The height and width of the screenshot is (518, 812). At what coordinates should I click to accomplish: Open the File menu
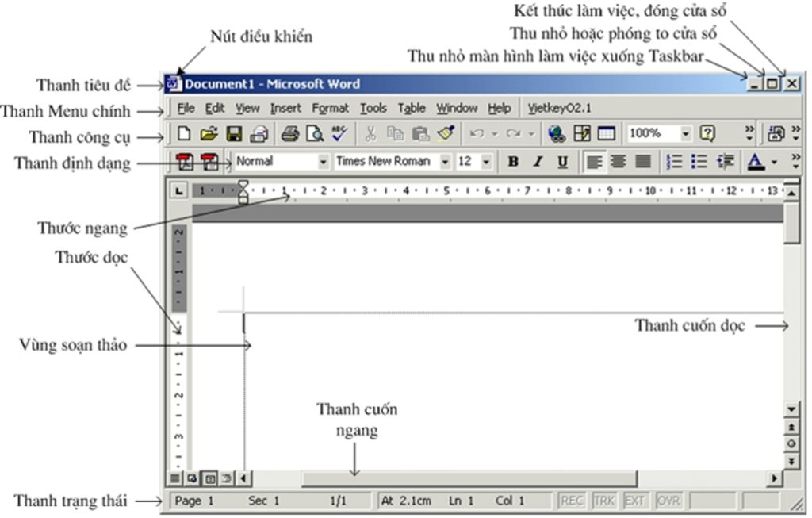coord(186,108)
